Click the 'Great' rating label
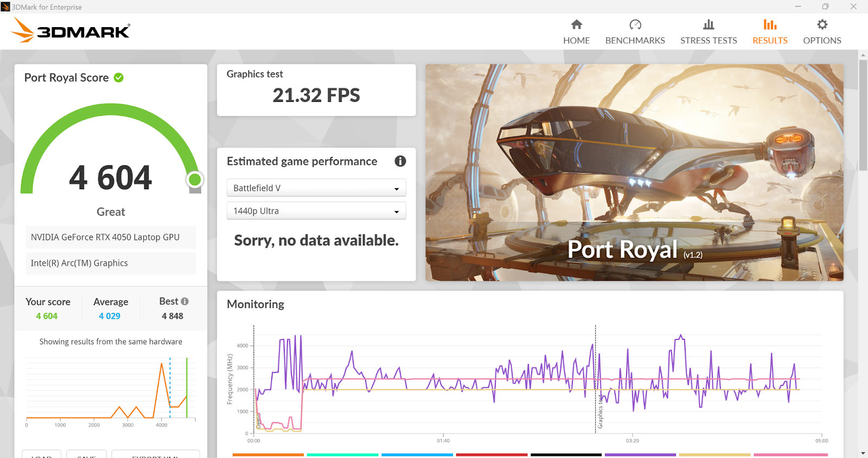The width and height of the screenshot is (868, 458). coord(111,212)
